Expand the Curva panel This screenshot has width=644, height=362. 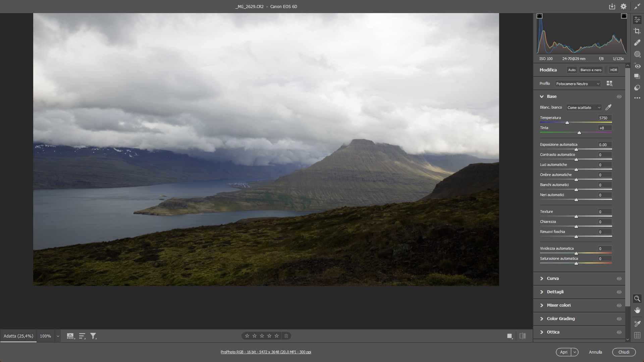542,279
